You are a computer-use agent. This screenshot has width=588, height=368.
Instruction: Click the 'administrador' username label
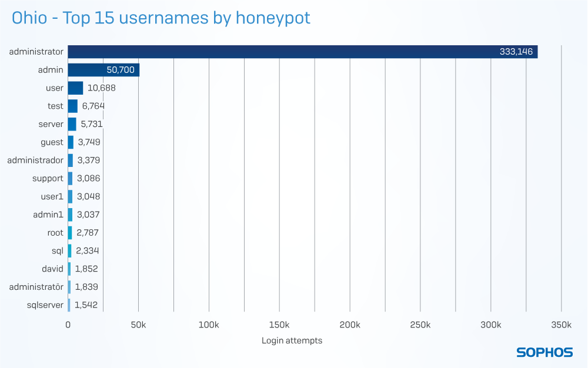pos(35,160)
